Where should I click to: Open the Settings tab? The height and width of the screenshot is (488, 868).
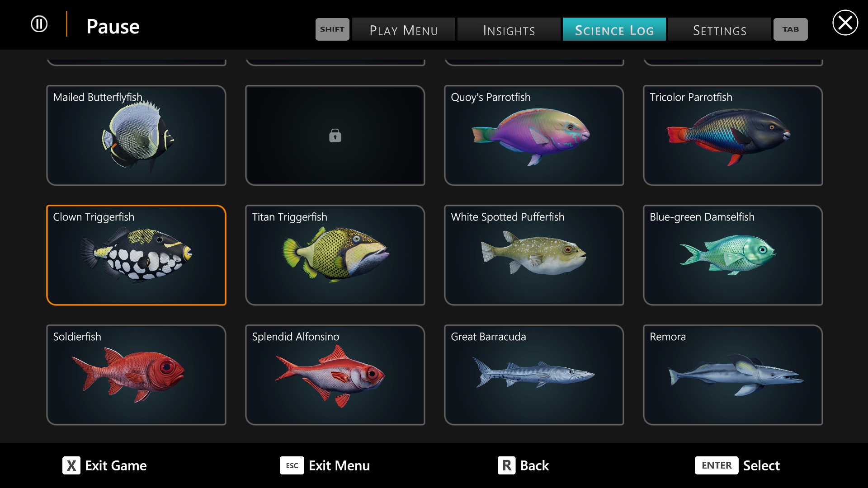720,29
